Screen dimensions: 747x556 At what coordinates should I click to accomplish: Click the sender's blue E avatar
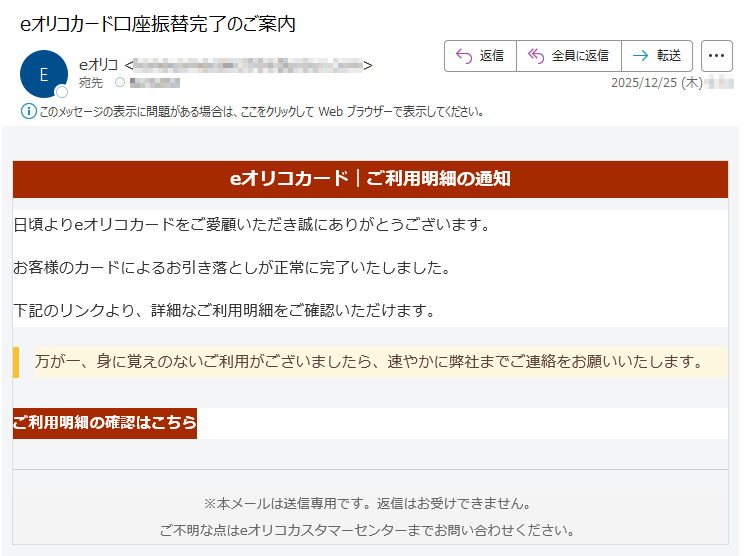pos(43,74)
